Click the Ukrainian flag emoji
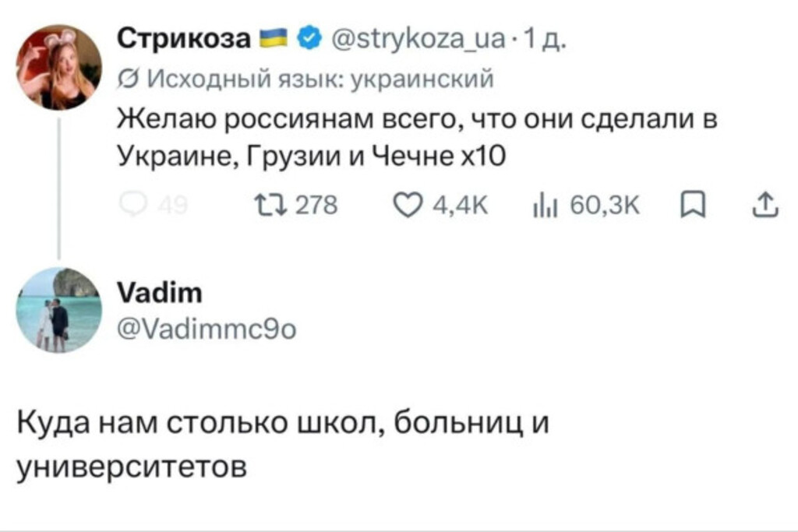Screen dimensions: 798x532 pyautogui.click(x=274, y=39)
